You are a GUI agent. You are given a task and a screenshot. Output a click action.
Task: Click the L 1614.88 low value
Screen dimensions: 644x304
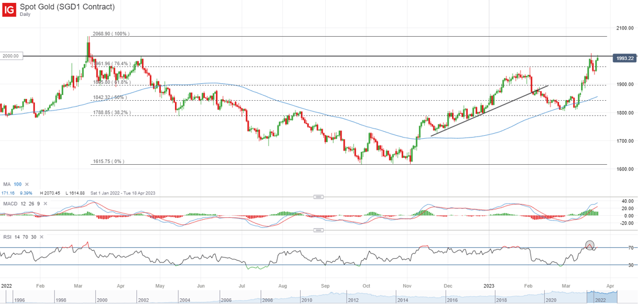(74, 192)
